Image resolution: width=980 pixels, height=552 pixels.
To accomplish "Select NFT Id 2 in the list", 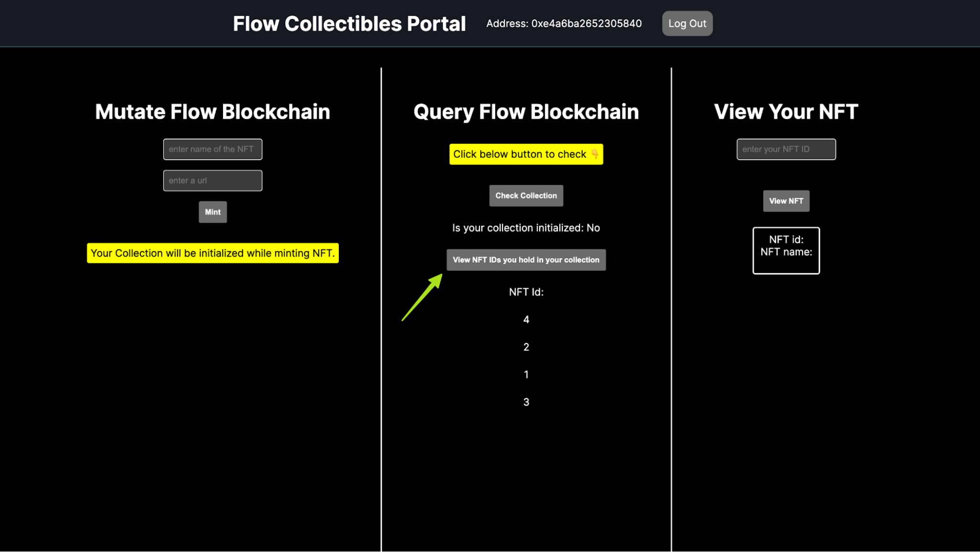I will click(526, 347).
